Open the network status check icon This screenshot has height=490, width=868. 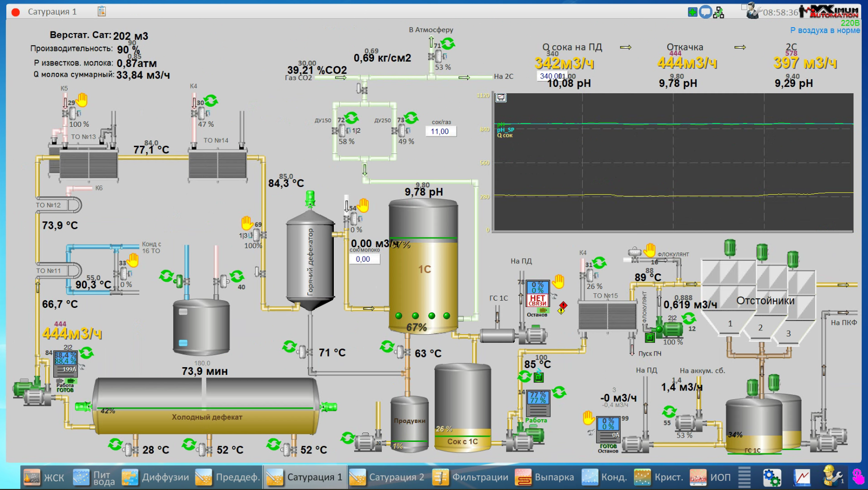719,12
